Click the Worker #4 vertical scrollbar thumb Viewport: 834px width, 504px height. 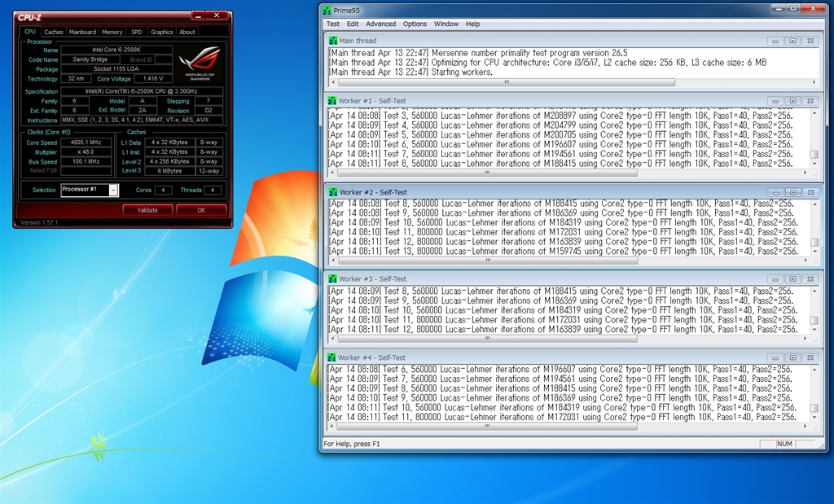click(x=814, y=408)
